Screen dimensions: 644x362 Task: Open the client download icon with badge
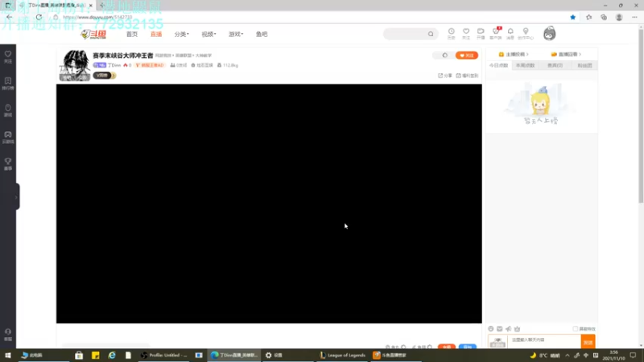coord(496,34)
